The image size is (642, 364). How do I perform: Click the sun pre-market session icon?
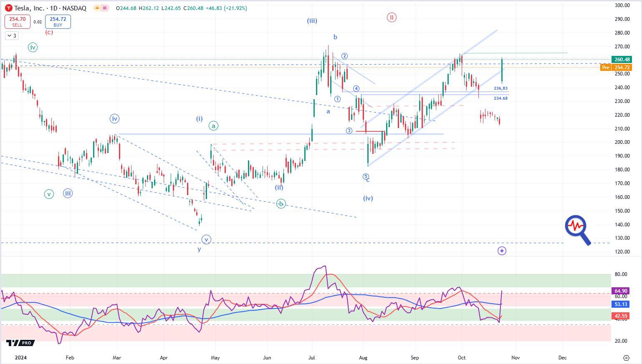coord(97,8)
